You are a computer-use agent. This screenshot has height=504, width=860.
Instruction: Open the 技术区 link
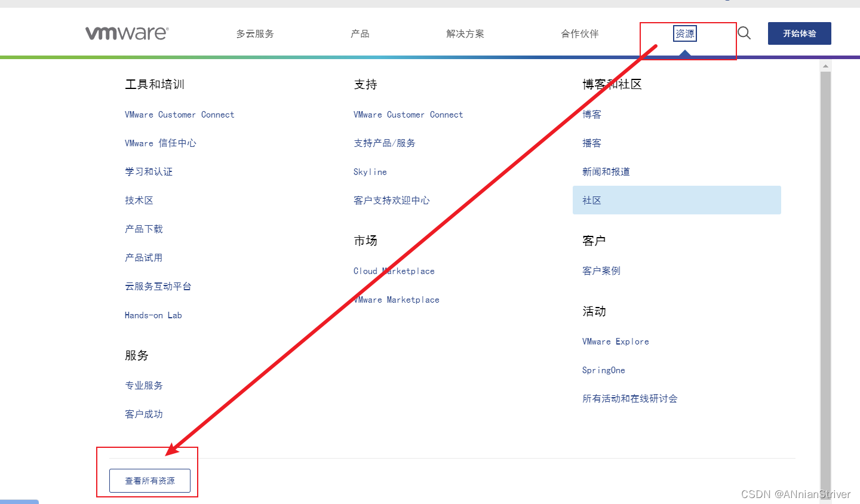pyautogui.click(x=139, y=201)
